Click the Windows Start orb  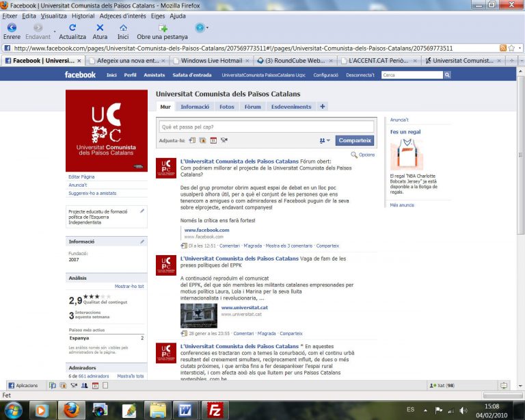click(x=14, y=410)
